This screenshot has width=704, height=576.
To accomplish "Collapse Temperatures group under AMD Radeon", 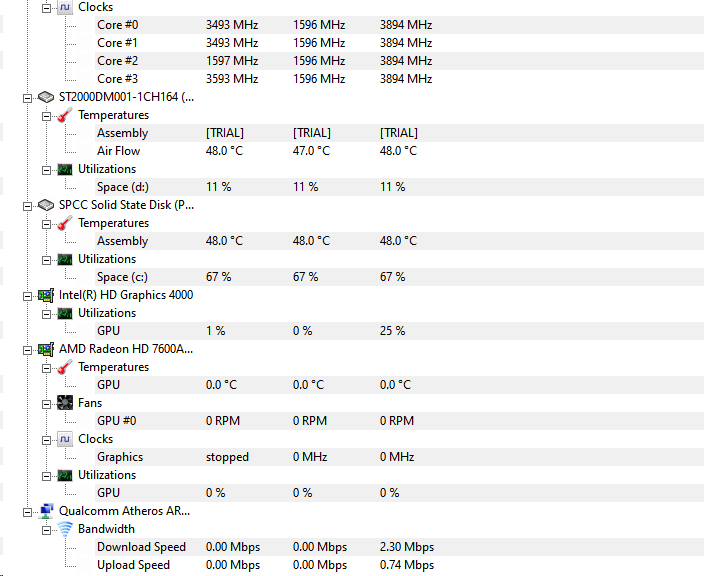I will pyautogui.click(x=46, y=367).
